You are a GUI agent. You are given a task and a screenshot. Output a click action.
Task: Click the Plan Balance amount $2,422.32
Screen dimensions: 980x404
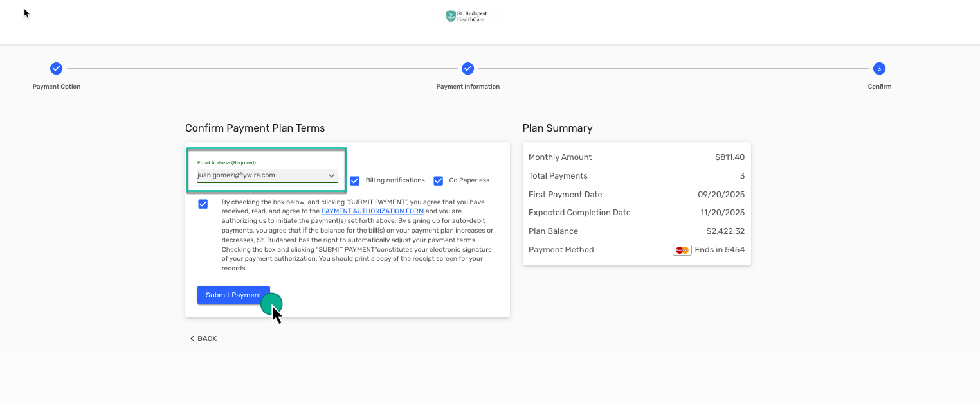725,231
